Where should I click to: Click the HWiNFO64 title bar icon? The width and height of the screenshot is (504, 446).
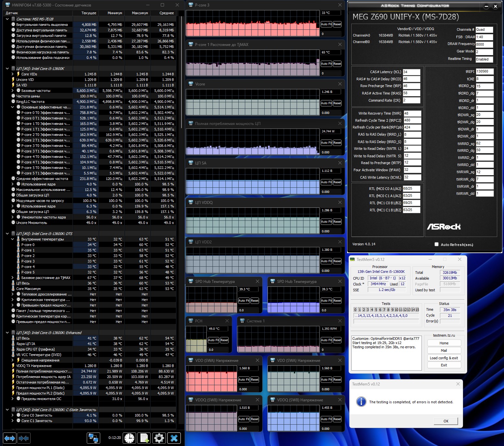pos(8,5)
